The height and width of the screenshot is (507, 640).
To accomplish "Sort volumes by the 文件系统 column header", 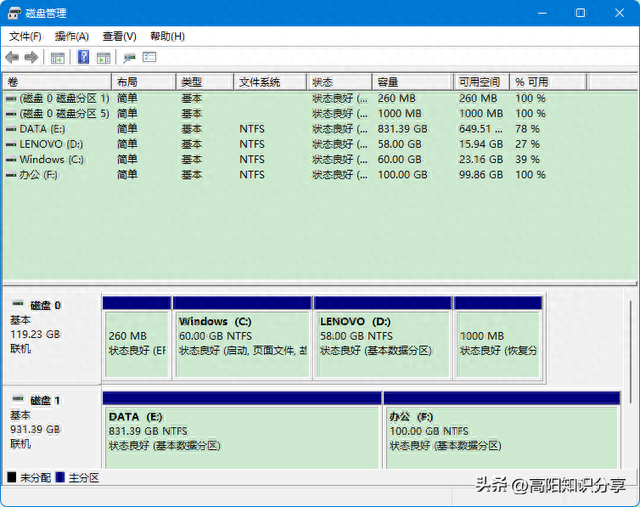I will 259,82.
